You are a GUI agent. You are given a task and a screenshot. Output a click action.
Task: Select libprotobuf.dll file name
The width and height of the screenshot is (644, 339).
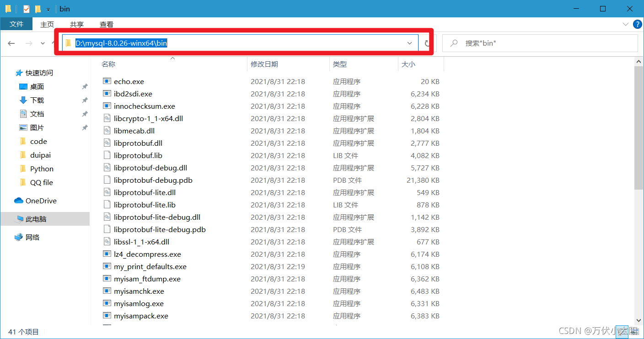(x=138, y=143)
